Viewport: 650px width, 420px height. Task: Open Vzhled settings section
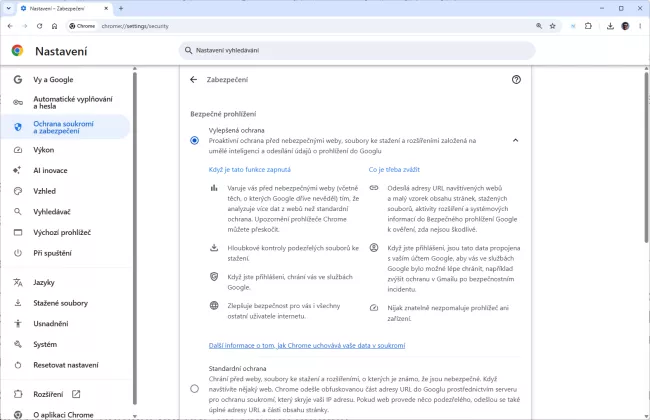(65, 191)
